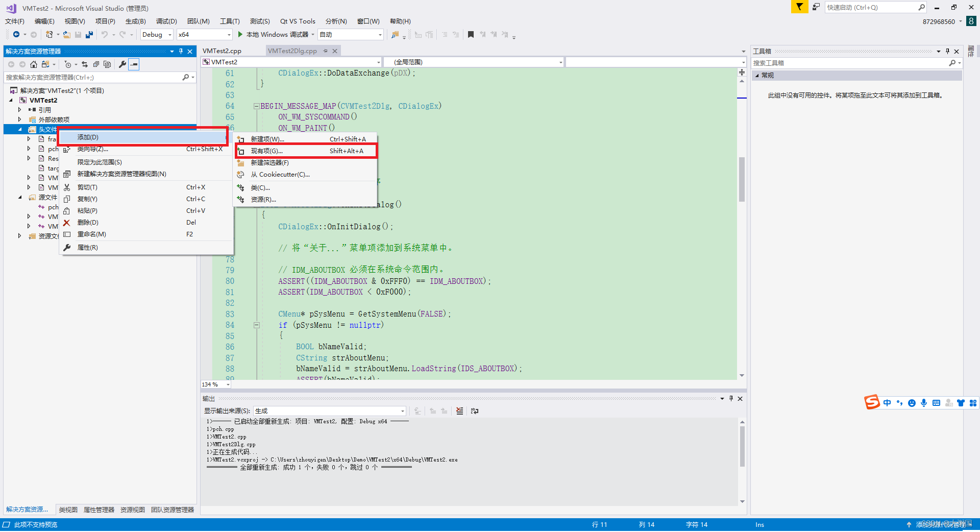Click the New Project toolbar icon
980x532 pixels.
[x=49, y=35]
